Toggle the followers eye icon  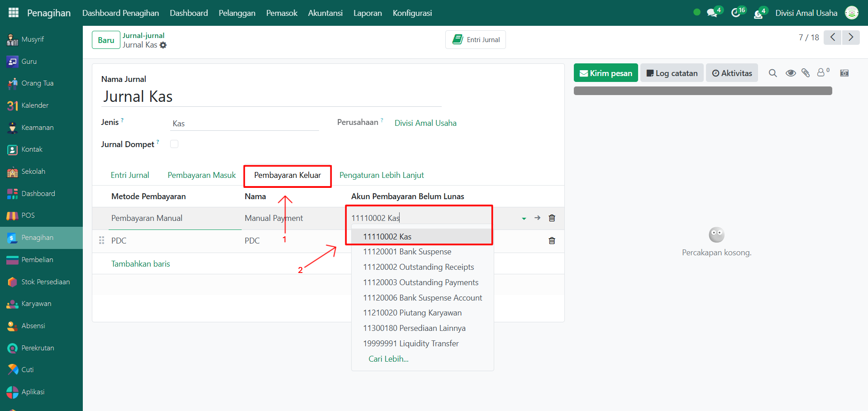coord(791,73)
